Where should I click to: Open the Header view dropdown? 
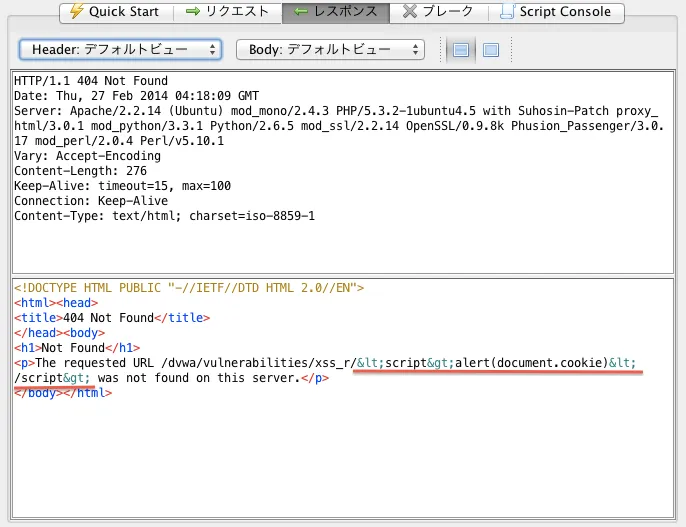click(x=120, y=49)
